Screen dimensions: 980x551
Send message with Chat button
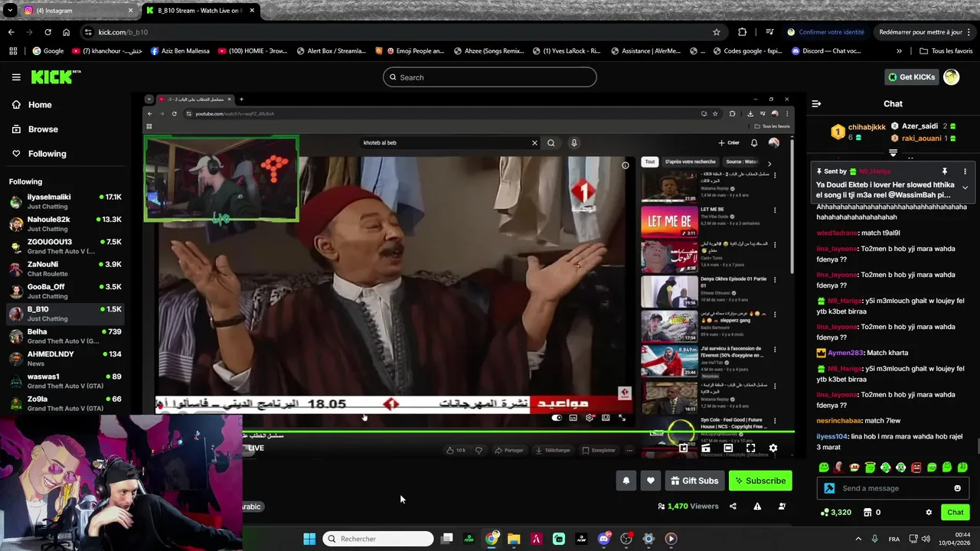coord(955,512)
